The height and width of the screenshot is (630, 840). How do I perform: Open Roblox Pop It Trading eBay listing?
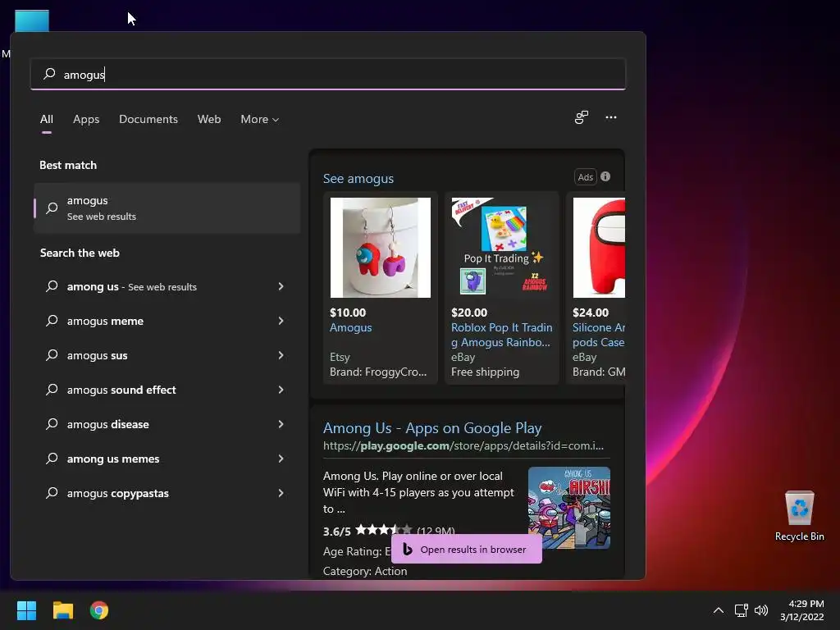pyautogui.click(x=501, y=335)
